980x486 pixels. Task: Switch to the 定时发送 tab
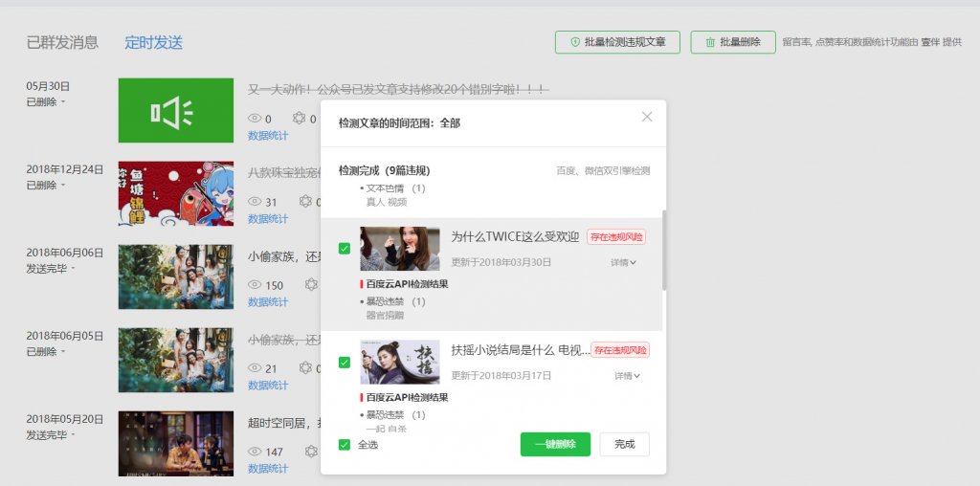(153, 42)
